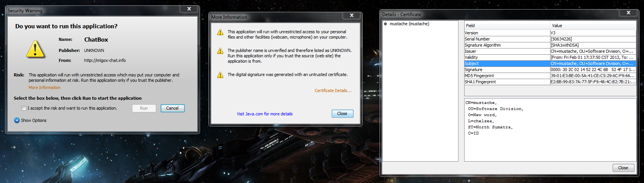
Task: Click O=New word line in detail pane
Action: (482, 115)
